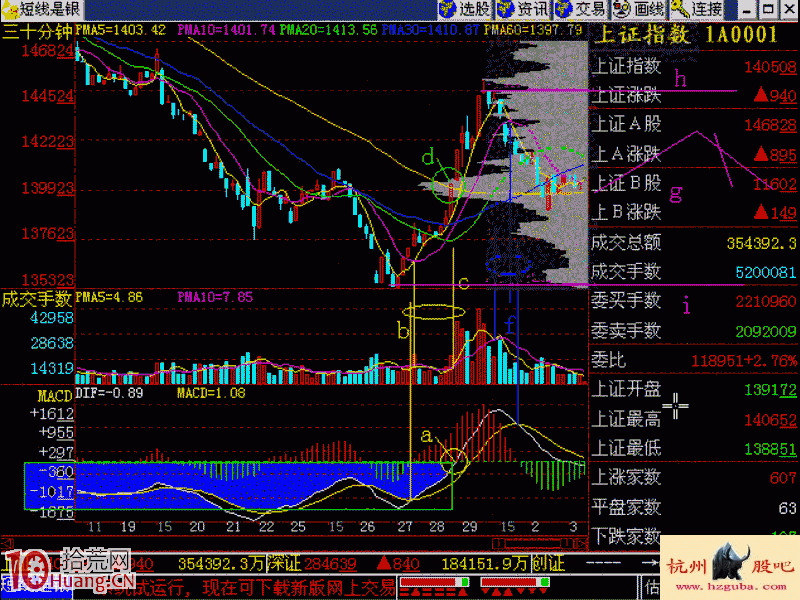Click the 委比 value 118951+2.76%

pos(744,361)
